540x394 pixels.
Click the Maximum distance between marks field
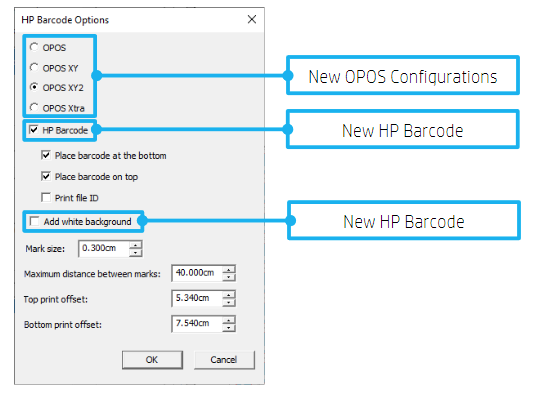click(197, 273)
